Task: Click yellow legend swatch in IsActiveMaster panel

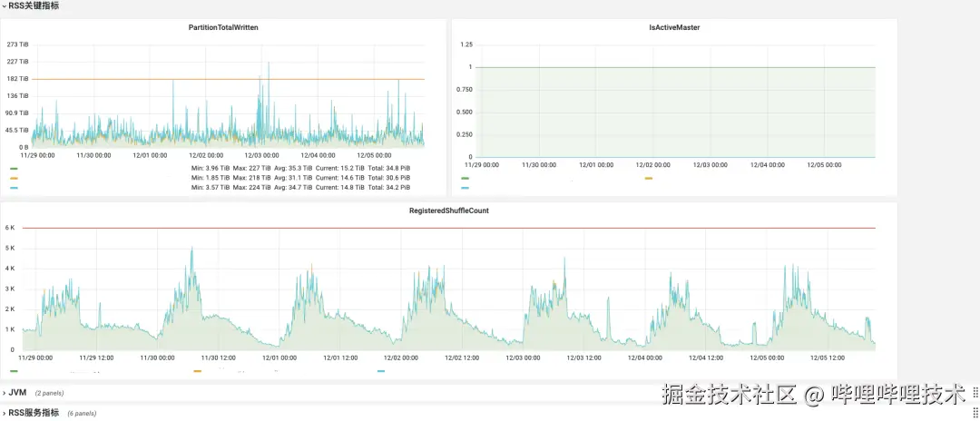Action: pos(649,178)
